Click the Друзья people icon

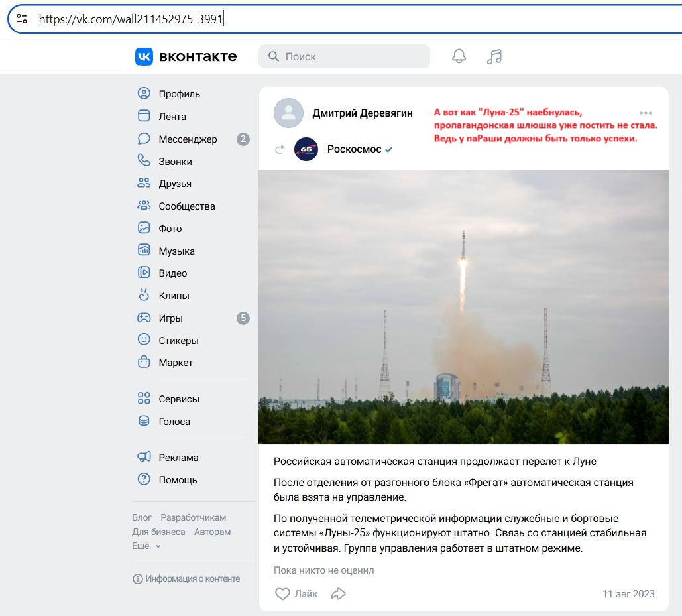click(144, 183)
